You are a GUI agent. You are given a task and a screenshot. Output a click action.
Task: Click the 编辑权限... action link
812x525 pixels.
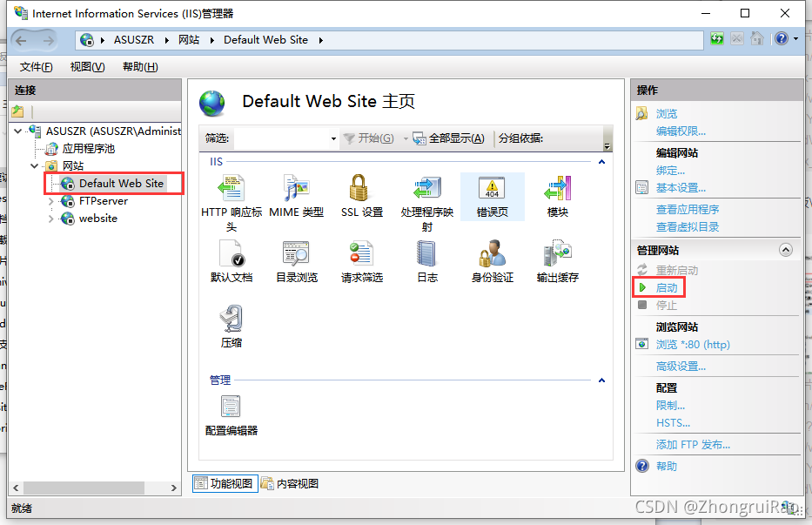pos(681,131)
